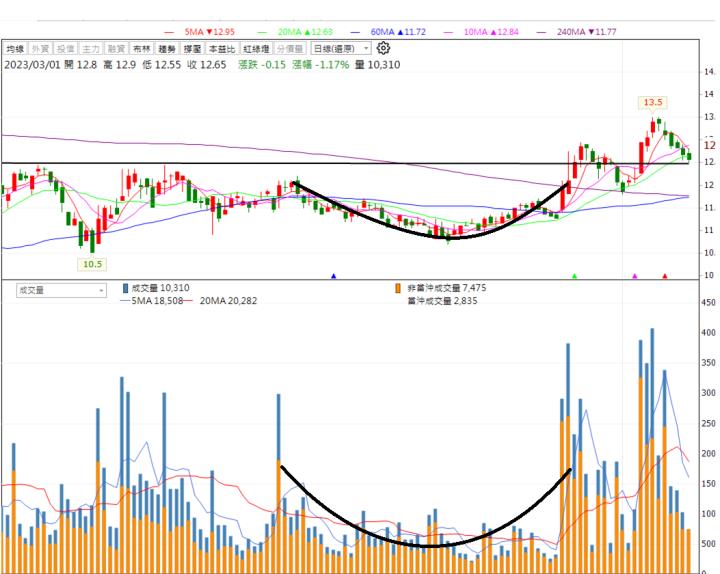Screen dimensions: 720x574
Task: Open the 日線(還原) timeframe dropdown
Action: [341, 48]
